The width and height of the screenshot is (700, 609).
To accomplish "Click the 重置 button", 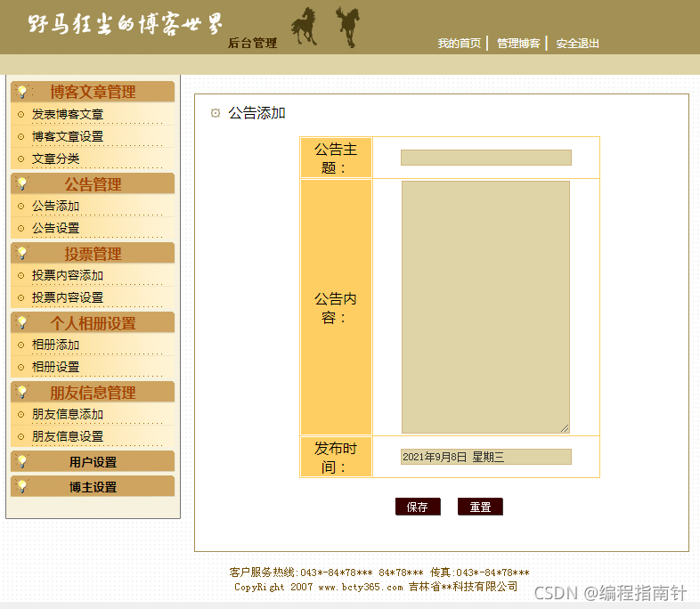I will click(480, 507).
